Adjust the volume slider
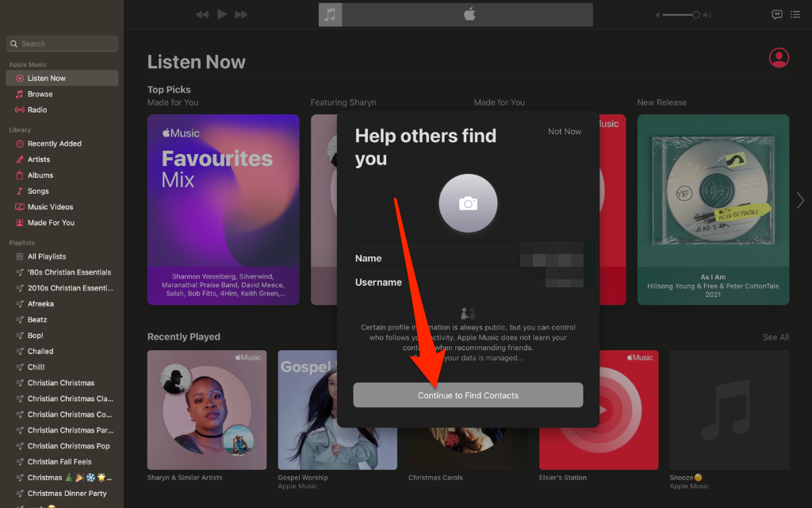 pyautogui.click(x=681, y=15)
